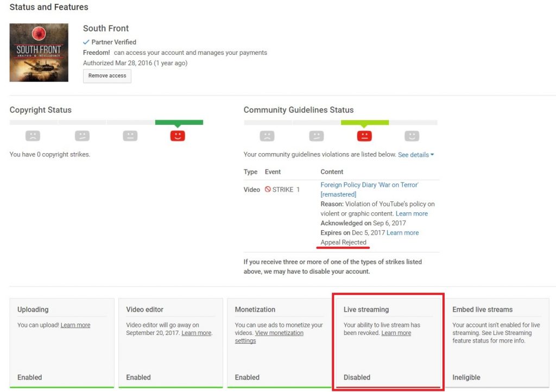
Task: Click the first grey sad face under Community Guidelines
Action: [x=267, y=136]
